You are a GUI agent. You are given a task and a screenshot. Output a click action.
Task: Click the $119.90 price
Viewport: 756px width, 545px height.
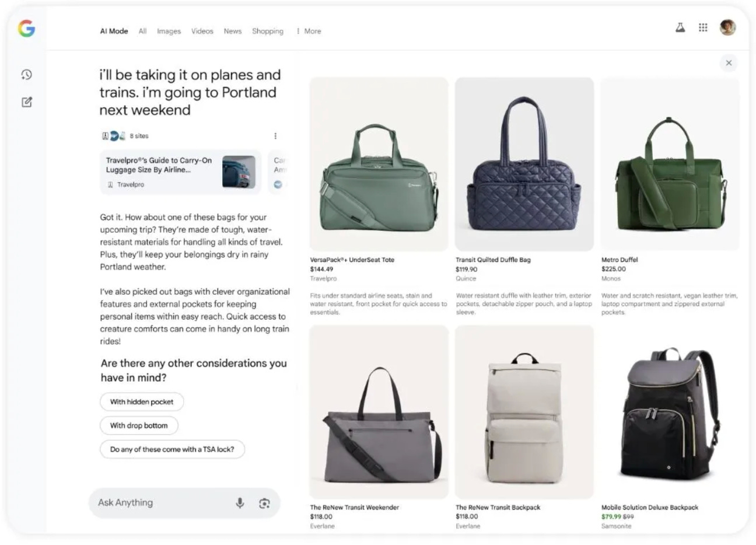[467, 269]
